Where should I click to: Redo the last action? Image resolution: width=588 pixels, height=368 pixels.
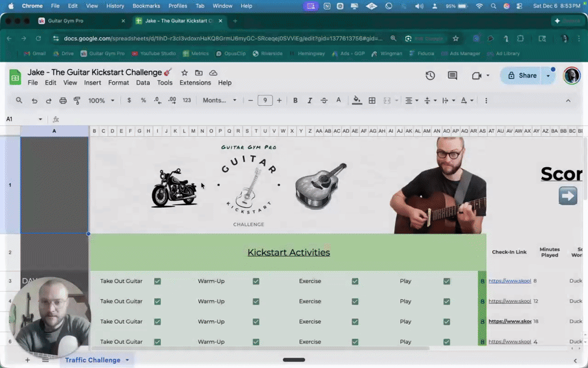49,101
